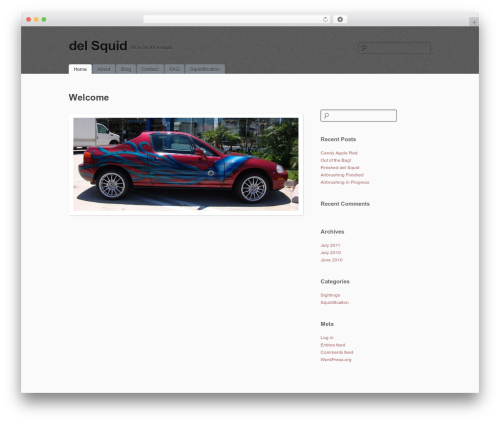Viewport: 500px width, 423px height.
Task: Click the red close window button
Action: pos(29,19)
